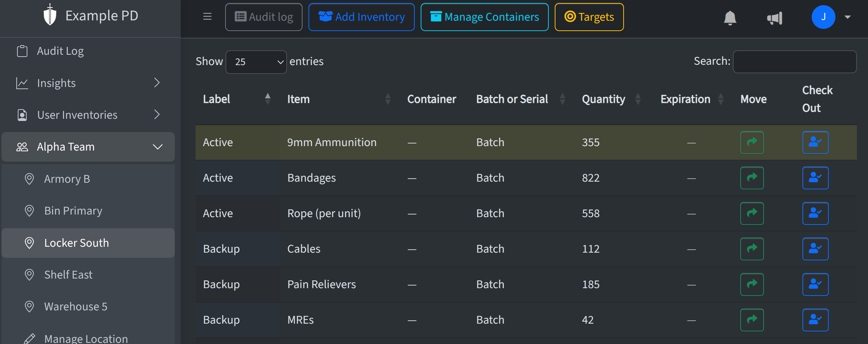
Task: Open the Shelf East location
Action: tap(68, 274)
